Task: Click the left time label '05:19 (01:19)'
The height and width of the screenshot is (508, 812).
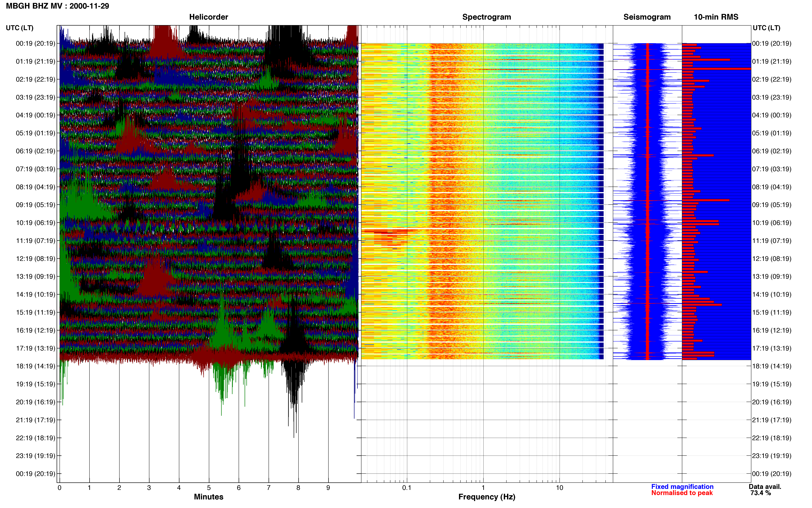Action: click(x=36, y=133)
